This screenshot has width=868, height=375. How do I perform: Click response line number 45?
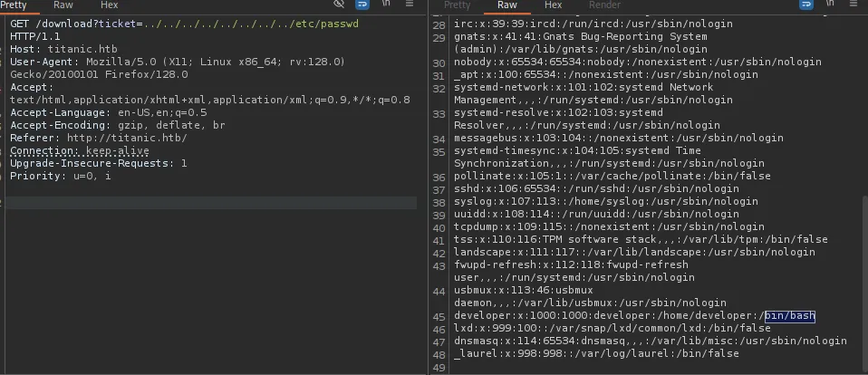[x=439, y=317]
